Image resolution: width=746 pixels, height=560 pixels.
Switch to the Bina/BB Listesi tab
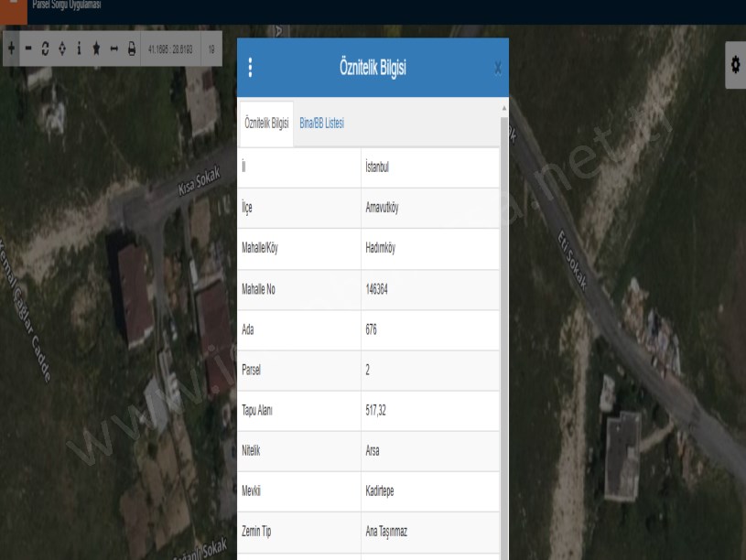click(321, 124)
